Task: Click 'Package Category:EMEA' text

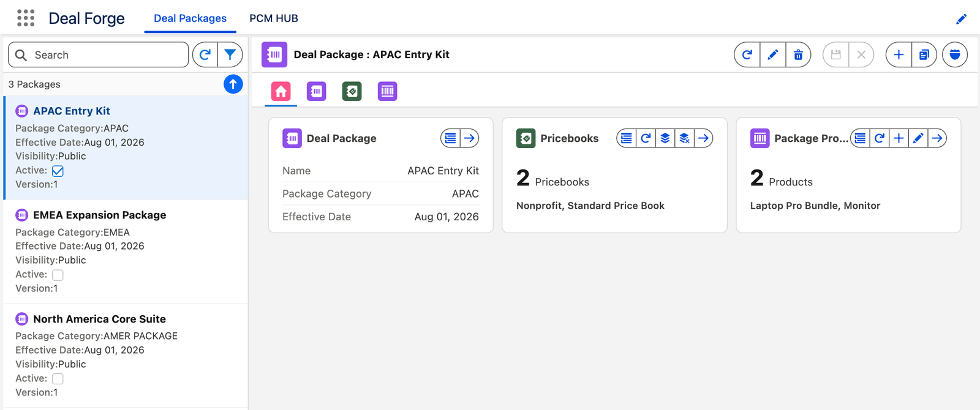Action: [72, 232]
